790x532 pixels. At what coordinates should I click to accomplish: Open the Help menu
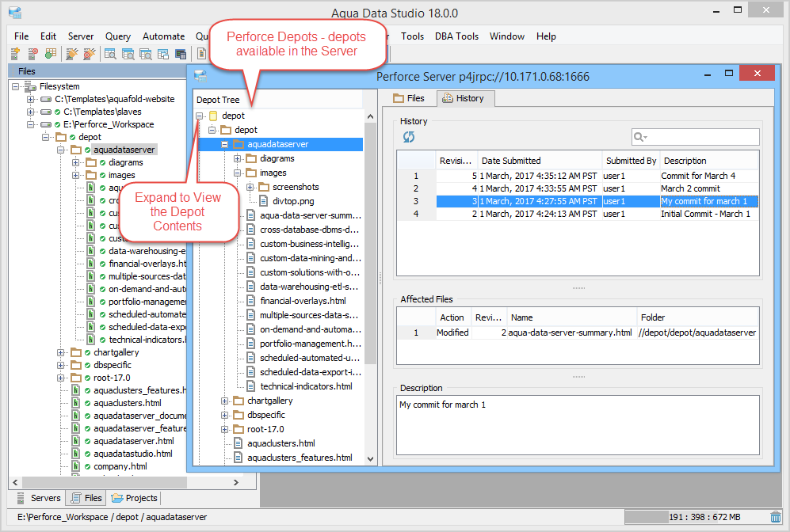546,36
